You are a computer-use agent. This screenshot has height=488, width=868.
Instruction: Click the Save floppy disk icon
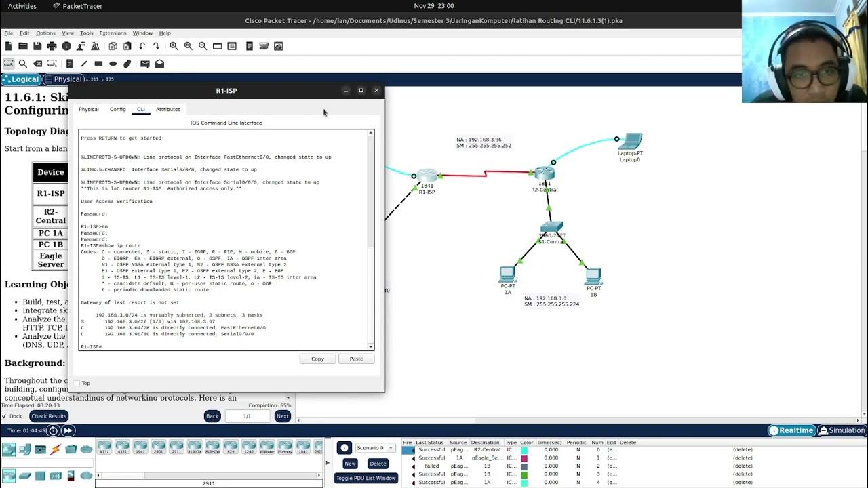(x=37, y=46)
